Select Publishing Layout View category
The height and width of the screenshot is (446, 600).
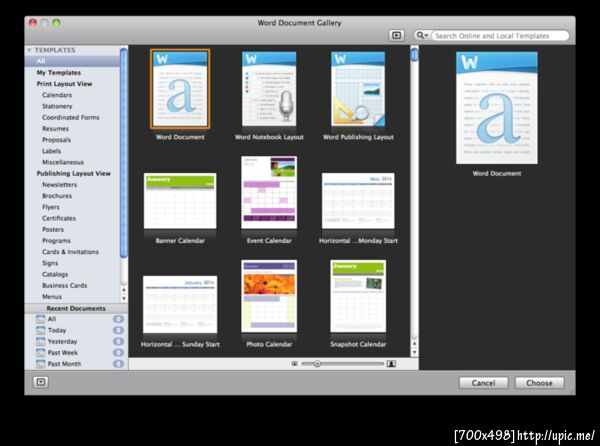(x=73, y=173)
